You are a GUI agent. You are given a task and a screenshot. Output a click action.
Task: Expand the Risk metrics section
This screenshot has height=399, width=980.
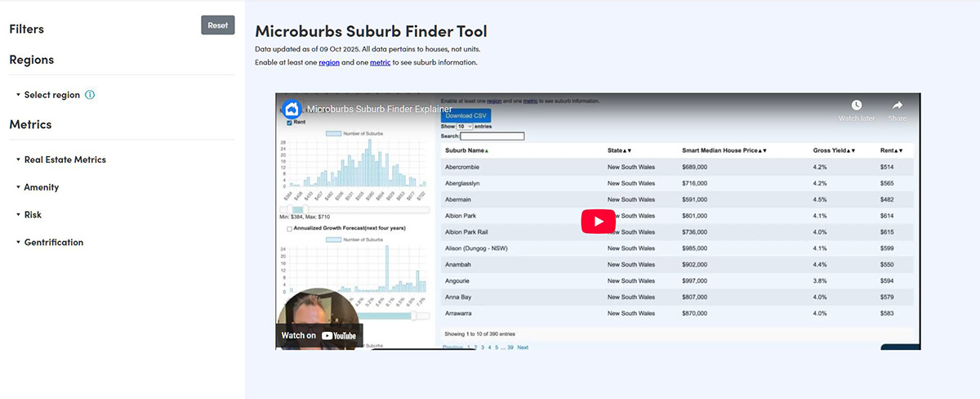click(29, 214)
